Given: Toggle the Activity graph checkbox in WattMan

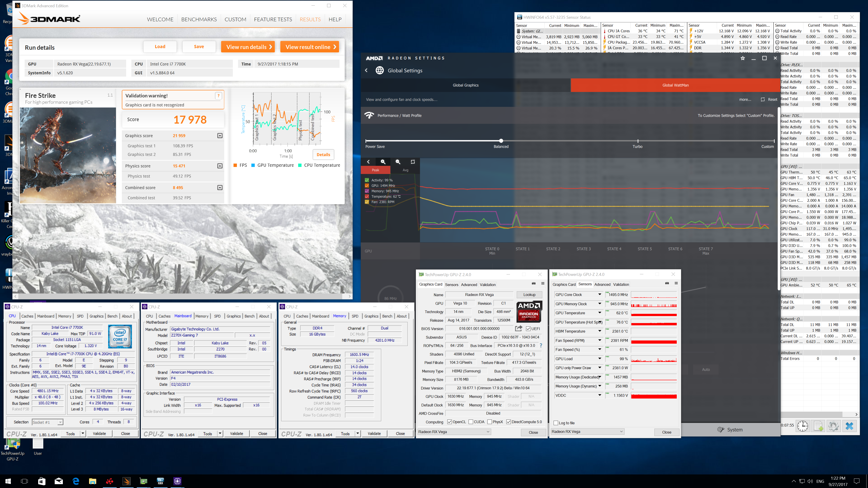Looking at the screenshot, I should tap(367, 180).
